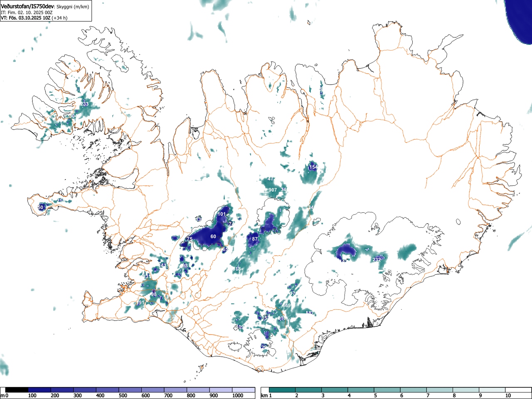
Task: Click the valid time "VT: Fös. 03.10.2025 10Z"
Action: (x=26, y=18)
